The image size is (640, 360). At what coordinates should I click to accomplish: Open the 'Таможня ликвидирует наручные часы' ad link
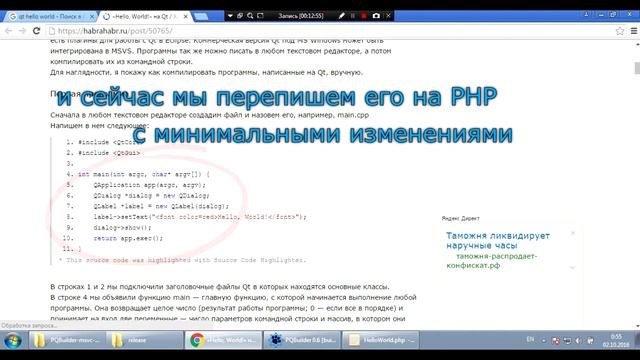tap(498, 240)
